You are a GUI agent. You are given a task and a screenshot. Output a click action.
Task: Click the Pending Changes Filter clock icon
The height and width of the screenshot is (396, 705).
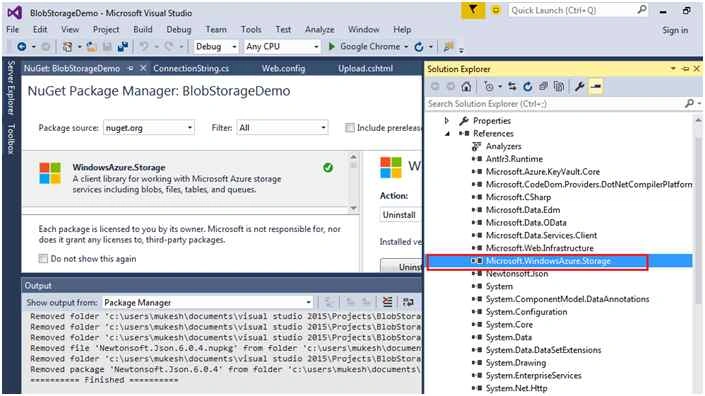tap(489, 87)
